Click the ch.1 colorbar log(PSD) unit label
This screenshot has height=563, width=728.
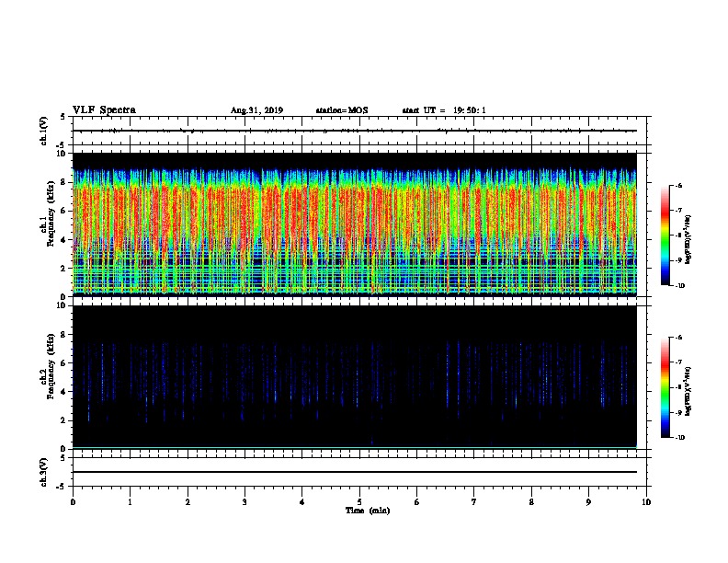[x=688, y=239]
